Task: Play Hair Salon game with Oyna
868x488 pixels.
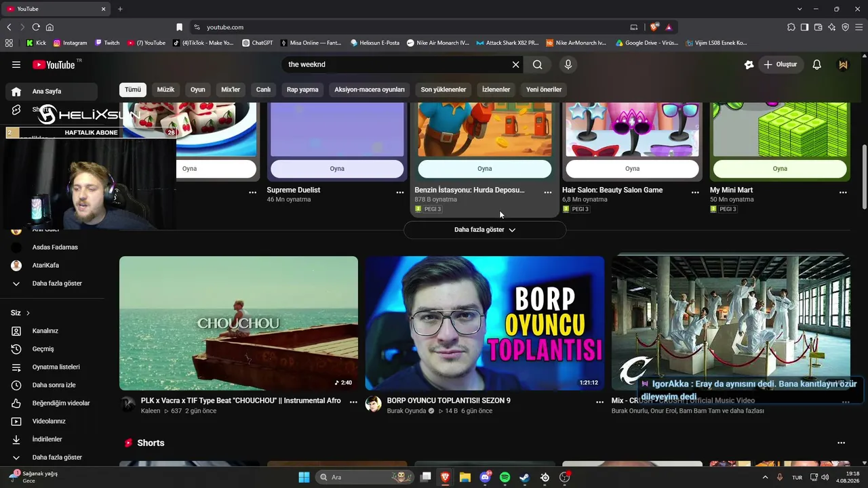Action: [x=632, y=169]
